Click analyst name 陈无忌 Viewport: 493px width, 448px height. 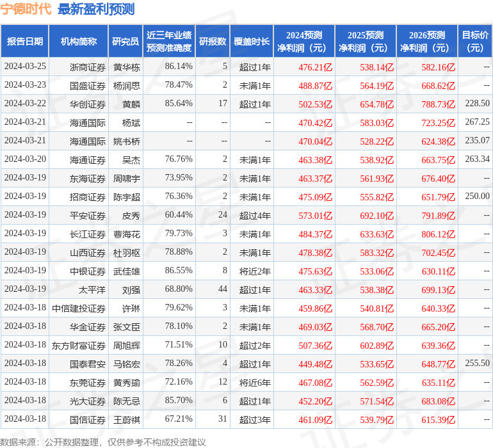point(127,401)
